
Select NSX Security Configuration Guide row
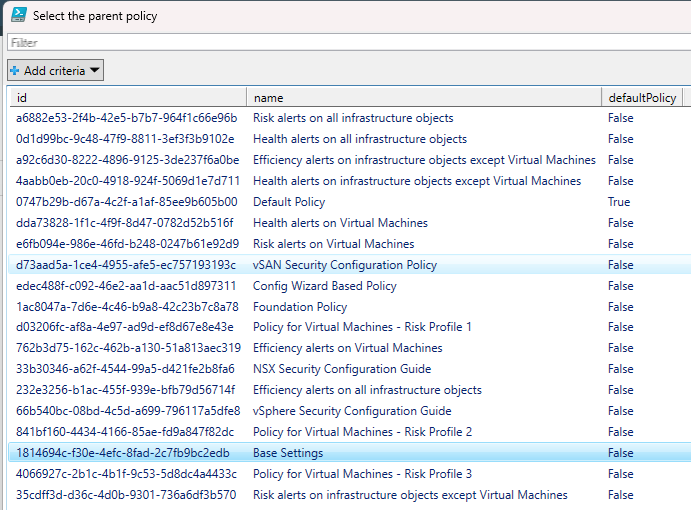343,369
